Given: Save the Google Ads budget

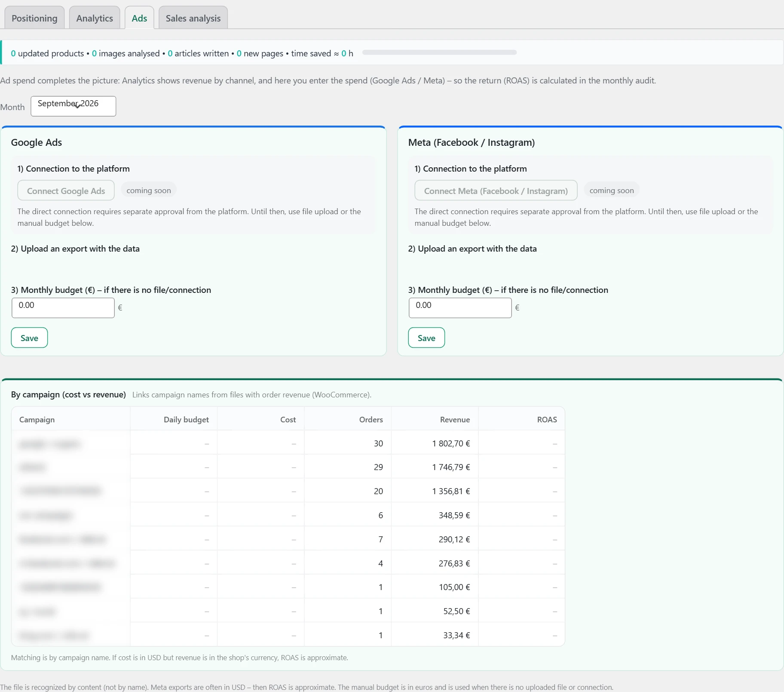Looking at the screenshot, I should pos(29,338).
